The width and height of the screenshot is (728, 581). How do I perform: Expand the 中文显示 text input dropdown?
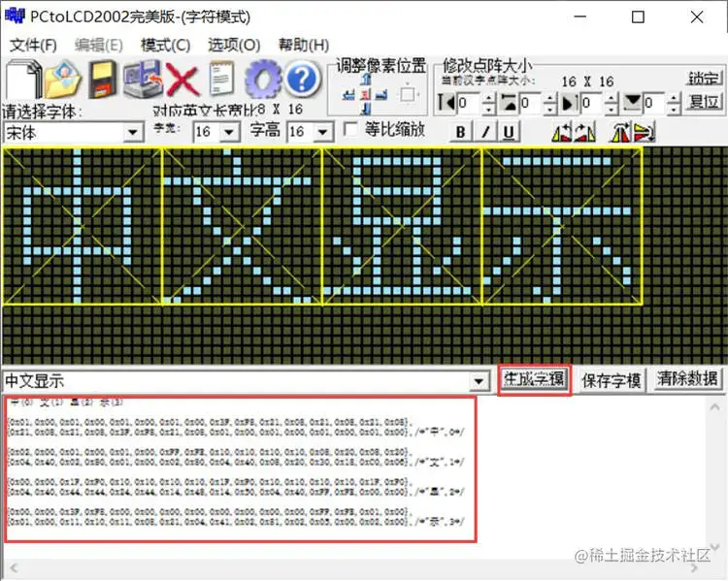(479, 381)
